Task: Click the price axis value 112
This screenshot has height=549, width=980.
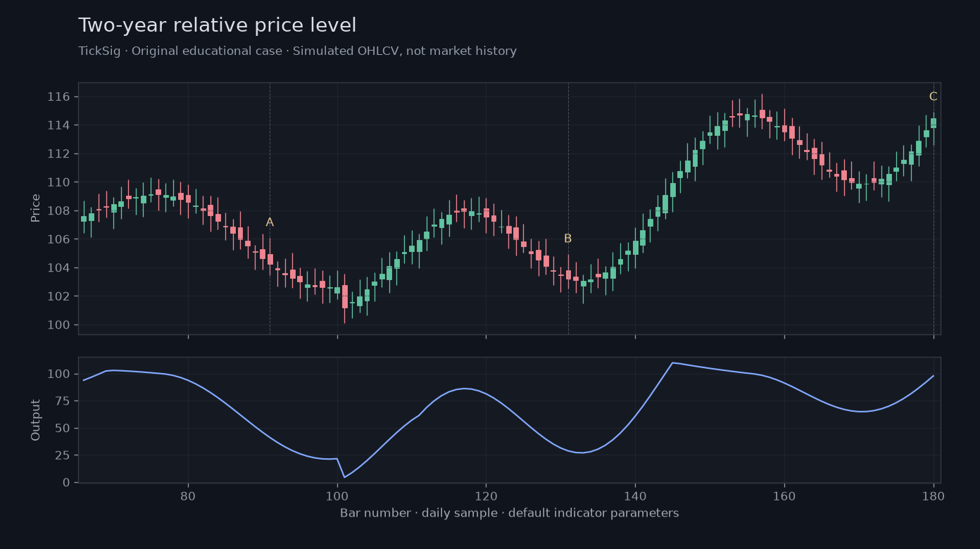Action: (59, 154)
